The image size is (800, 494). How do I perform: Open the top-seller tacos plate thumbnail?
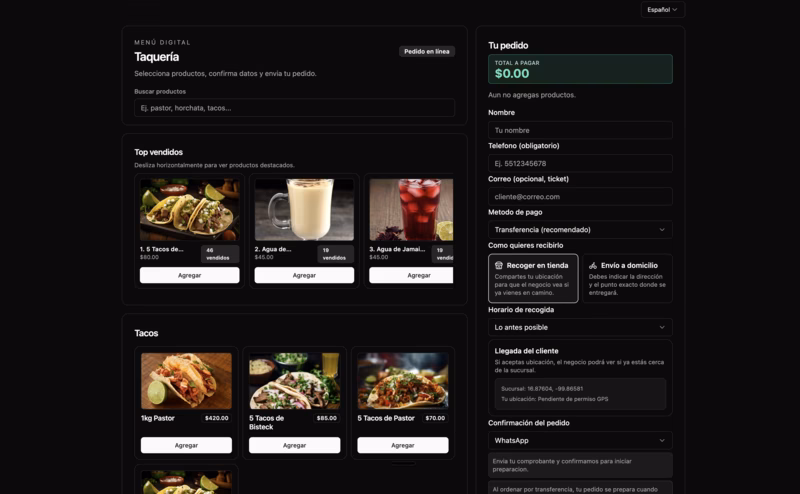tap(189, 209)
